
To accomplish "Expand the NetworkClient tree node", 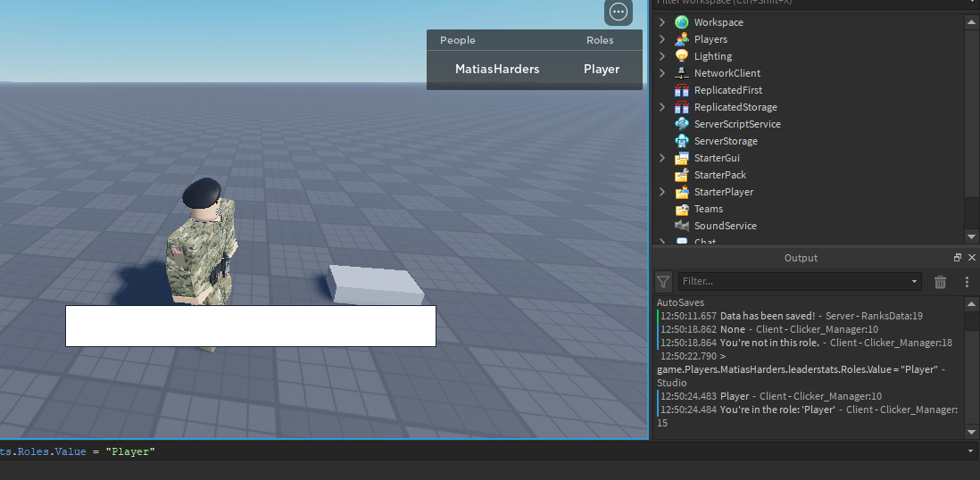I will (x=662, y=73).
